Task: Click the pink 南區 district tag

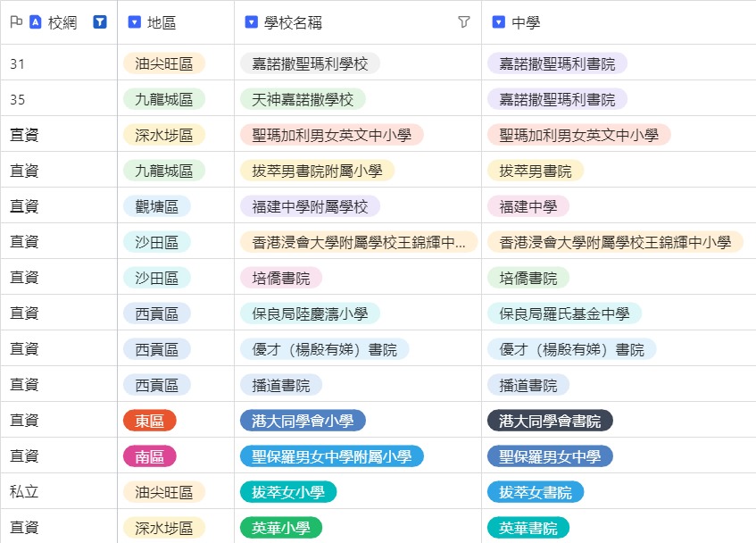Action: (149, 456)
